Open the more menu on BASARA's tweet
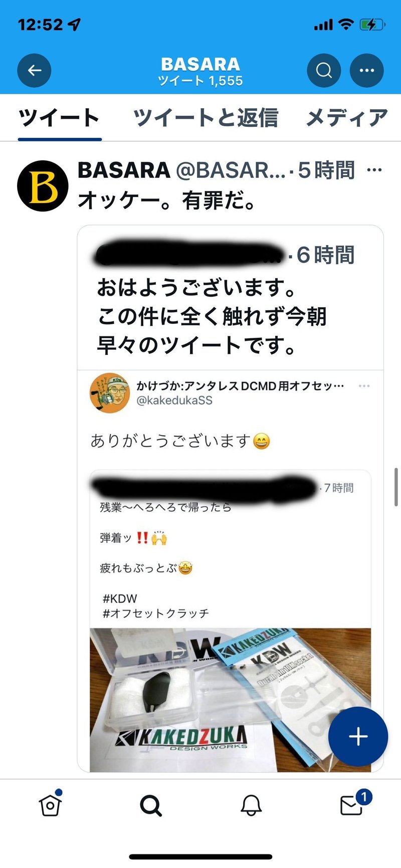 coord(374,170)
